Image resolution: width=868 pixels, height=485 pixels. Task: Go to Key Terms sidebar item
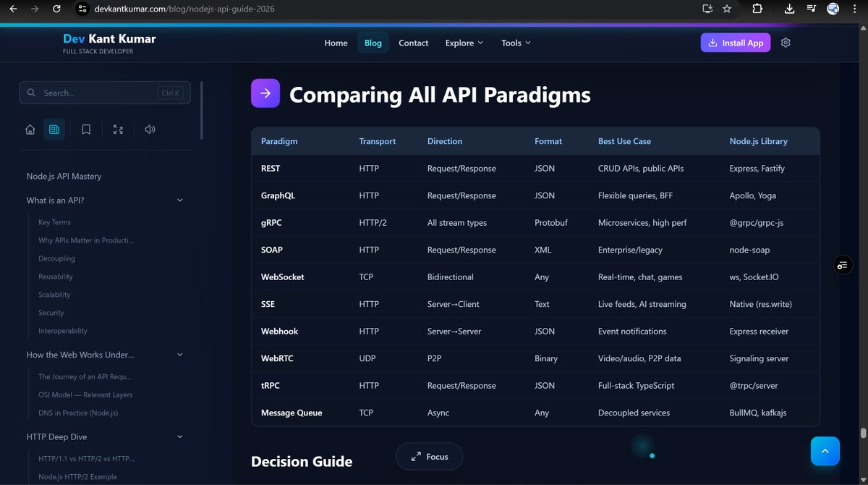pyautogui.click(x=54, y=222)
